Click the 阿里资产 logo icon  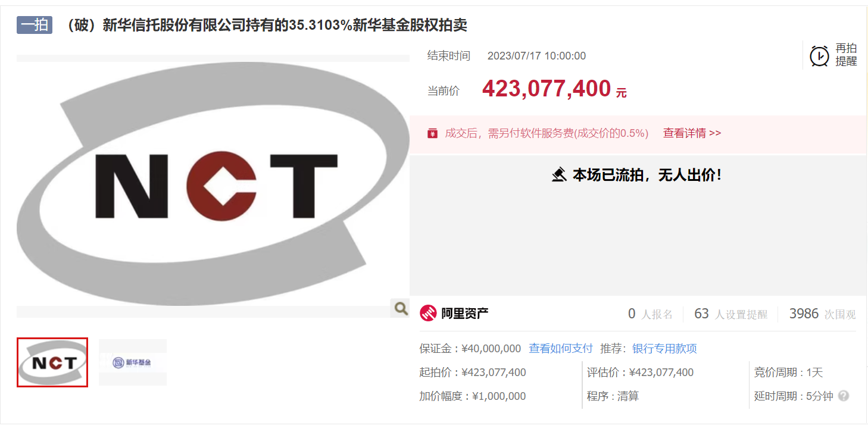(428, 313)
